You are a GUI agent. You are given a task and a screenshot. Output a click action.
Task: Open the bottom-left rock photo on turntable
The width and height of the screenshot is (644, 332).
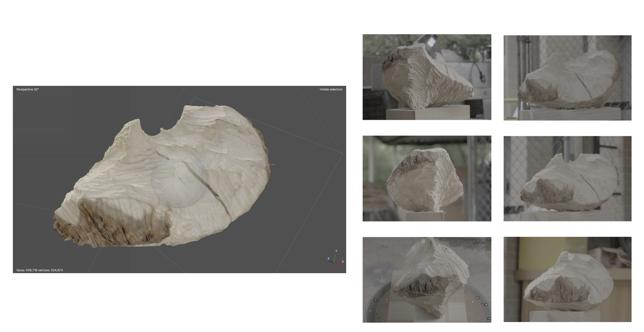pos(427,280)
